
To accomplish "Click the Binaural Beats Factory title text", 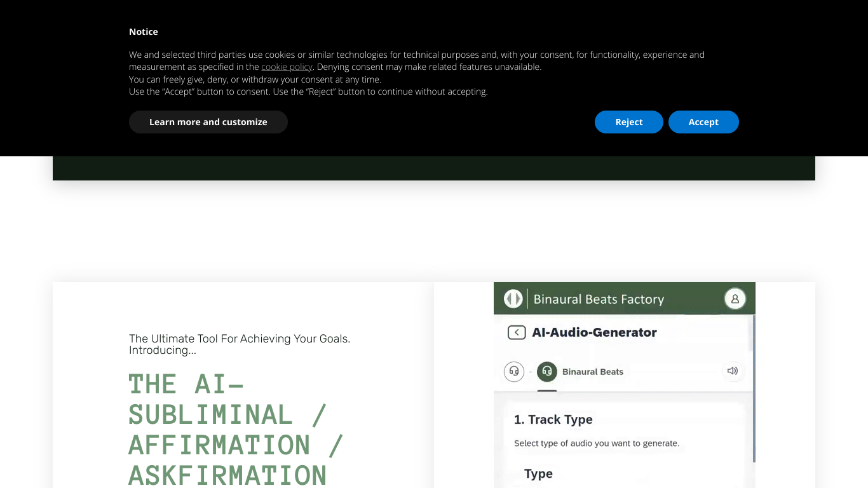I will (x=599, y=299).
